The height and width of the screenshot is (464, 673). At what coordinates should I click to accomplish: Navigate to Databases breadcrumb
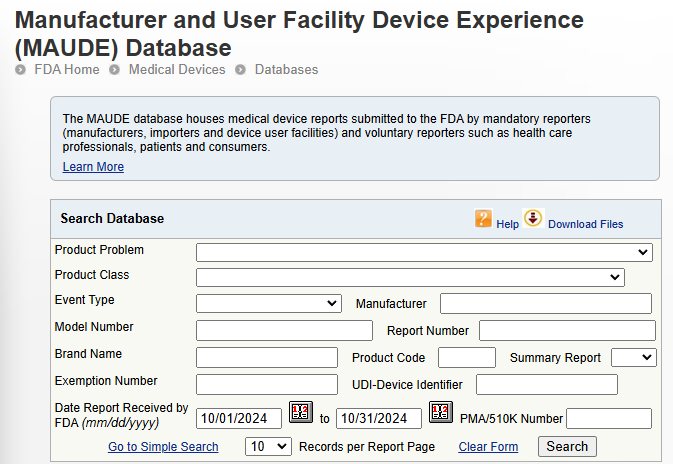click(286, 70)
